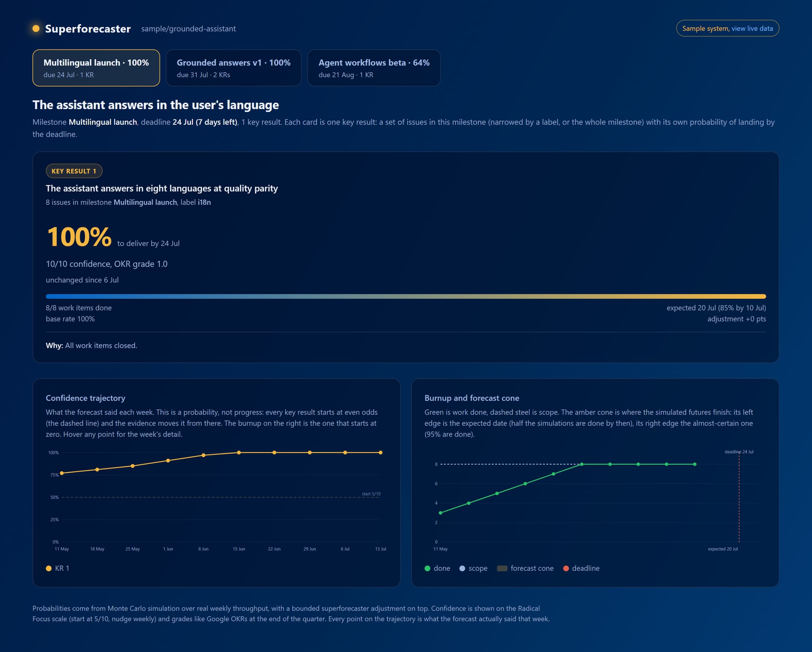Click '10/10 confidence, OKR grade 1.0' text

107,264
